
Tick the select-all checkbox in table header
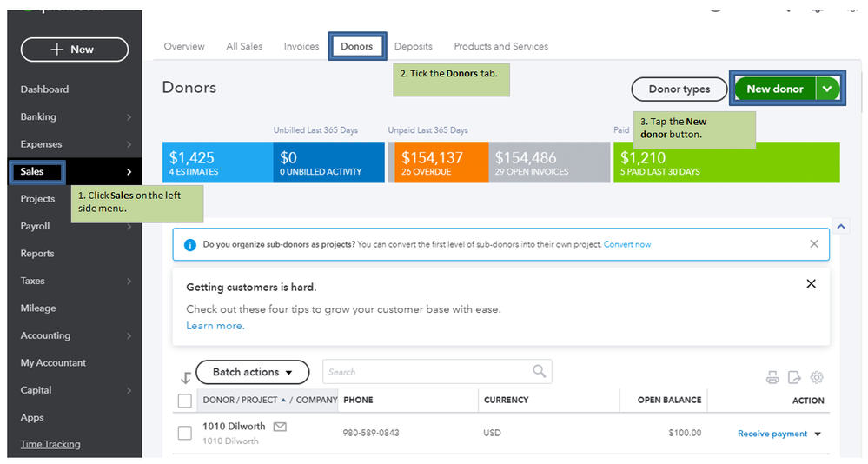pos(184,401)
